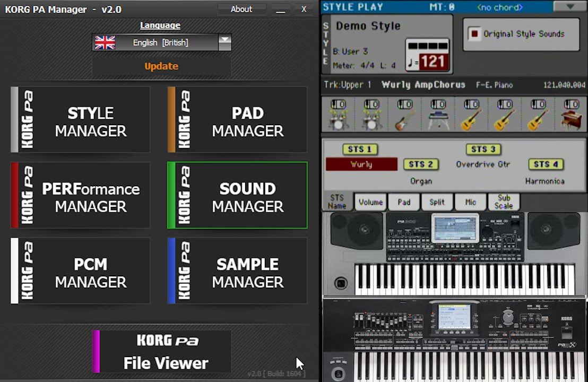Click the Trk:Upper 1 label
Screen dimensions: 588x382
coord(347,85)
